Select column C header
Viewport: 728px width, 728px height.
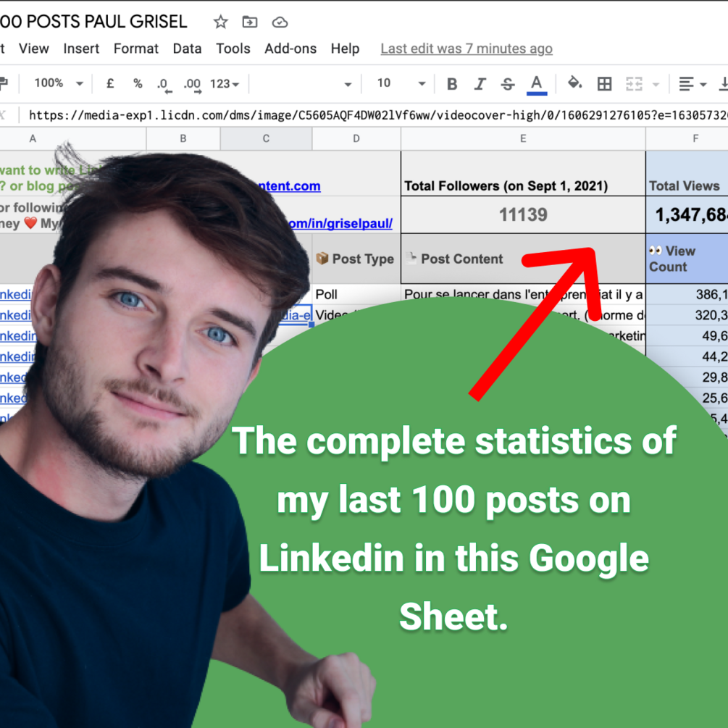pos(266,138)
